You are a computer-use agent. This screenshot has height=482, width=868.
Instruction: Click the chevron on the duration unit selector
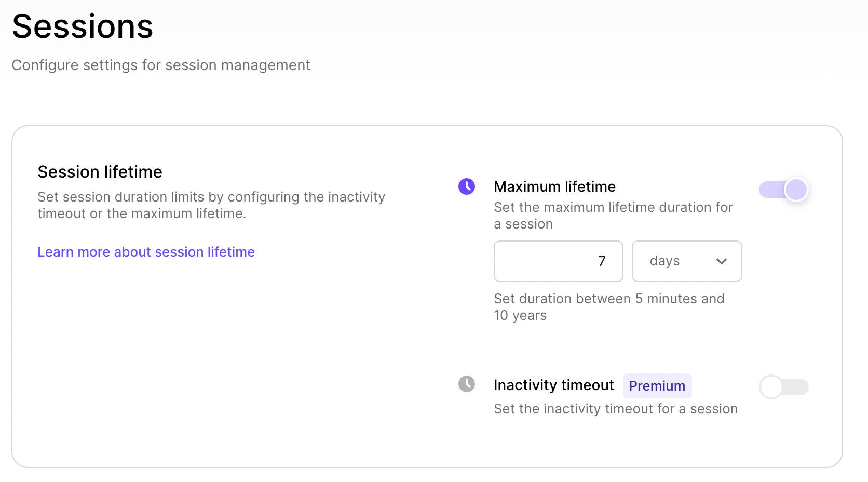(721, 262)
